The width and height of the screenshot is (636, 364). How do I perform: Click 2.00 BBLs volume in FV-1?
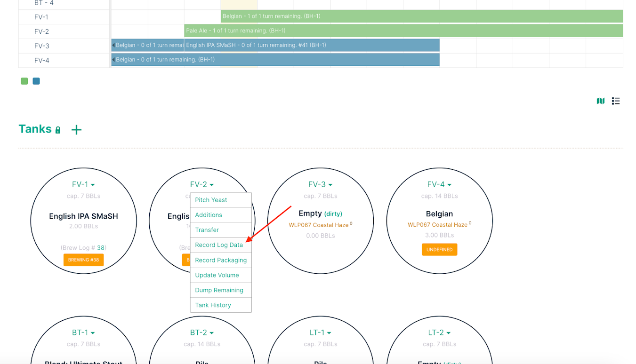coord(83,226)
